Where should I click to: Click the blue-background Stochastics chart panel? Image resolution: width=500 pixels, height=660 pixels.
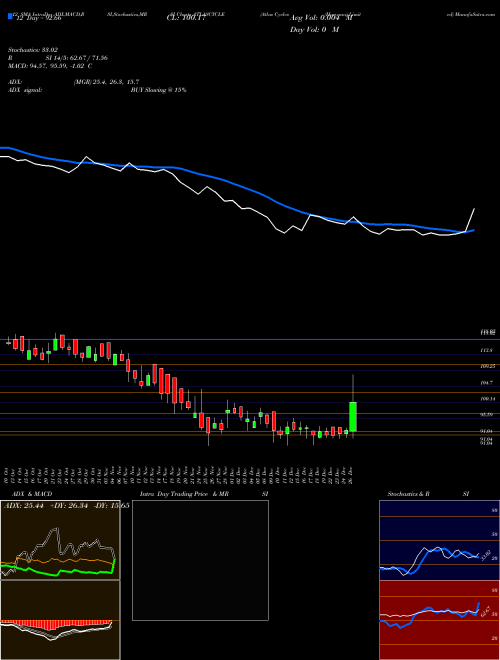[439, 540]
